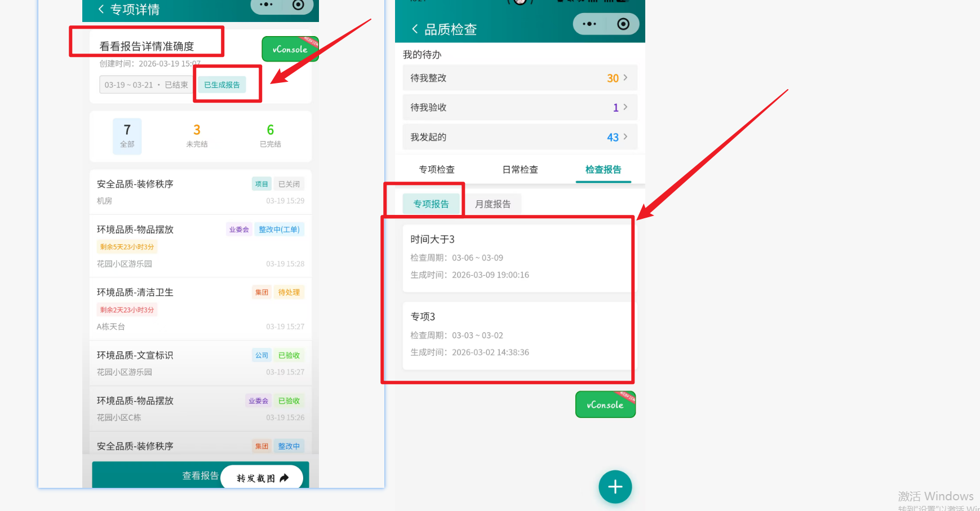Click the green plus add button
The image size is (980, 511).
(x=615, y=487)
